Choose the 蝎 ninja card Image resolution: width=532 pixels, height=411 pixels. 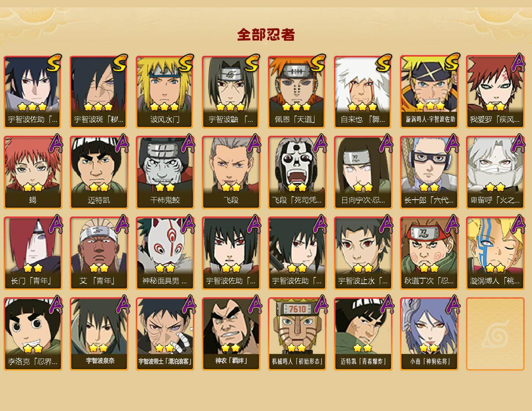33,172
